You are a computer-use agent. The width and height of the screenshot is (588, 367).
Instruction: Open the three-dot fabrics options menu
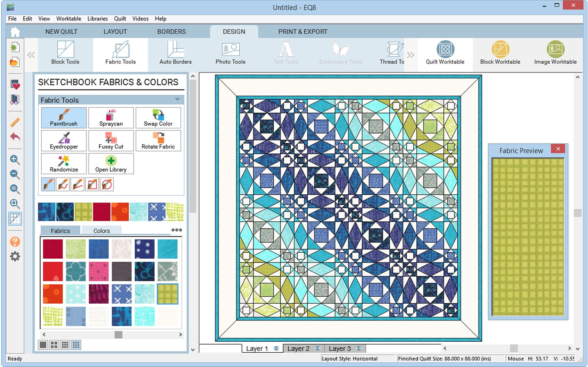click(x=176, y=230)
